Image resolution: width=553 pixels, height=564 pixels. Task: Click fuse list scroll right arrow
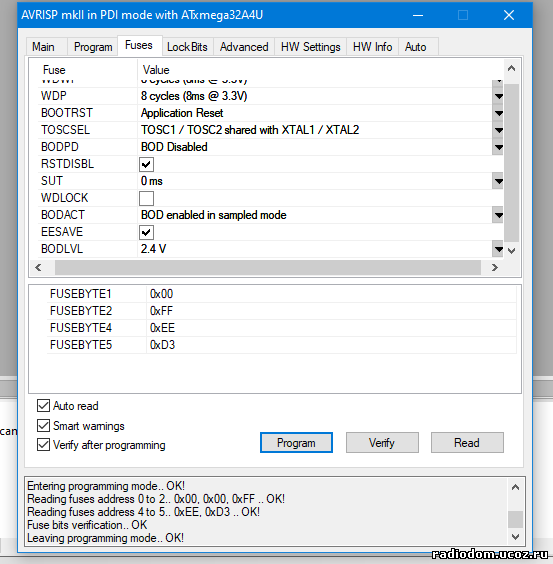click(x=495, y=267)
